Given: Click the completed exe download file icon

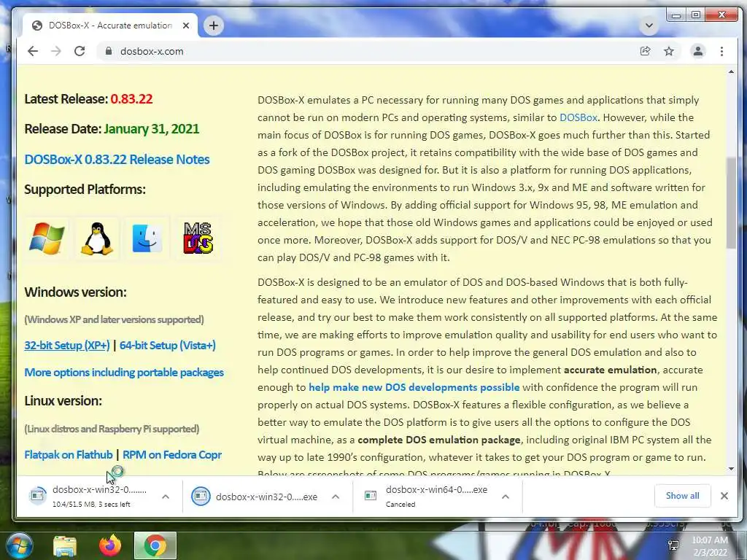Looking at the screenshot, I should coord(201,496).
